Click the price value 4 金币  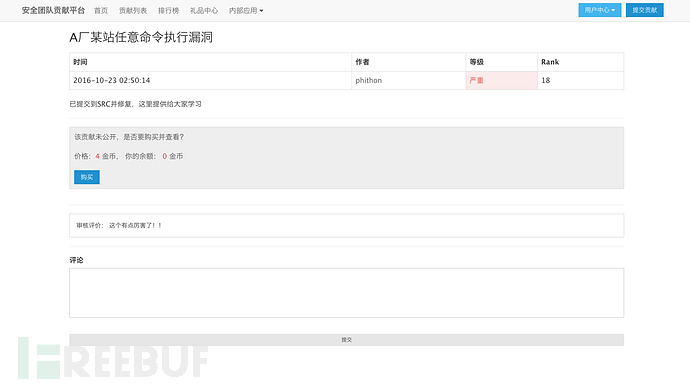tap(106, 156)
